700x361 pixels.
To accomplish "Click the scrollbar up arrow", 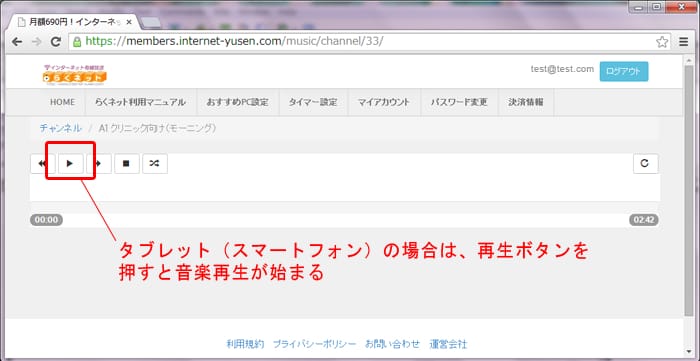I will point(689,60).
